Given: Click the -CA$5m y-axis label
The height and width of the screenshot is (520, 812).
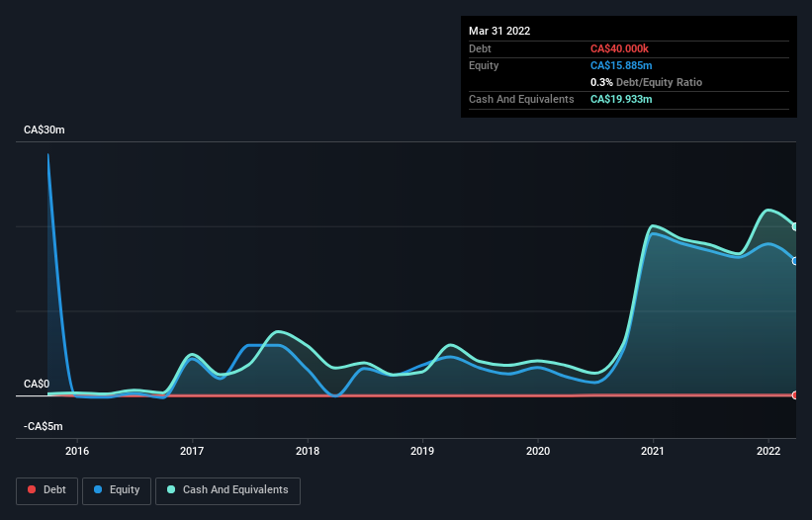Looking at the screenshot, I should point(43,426).
